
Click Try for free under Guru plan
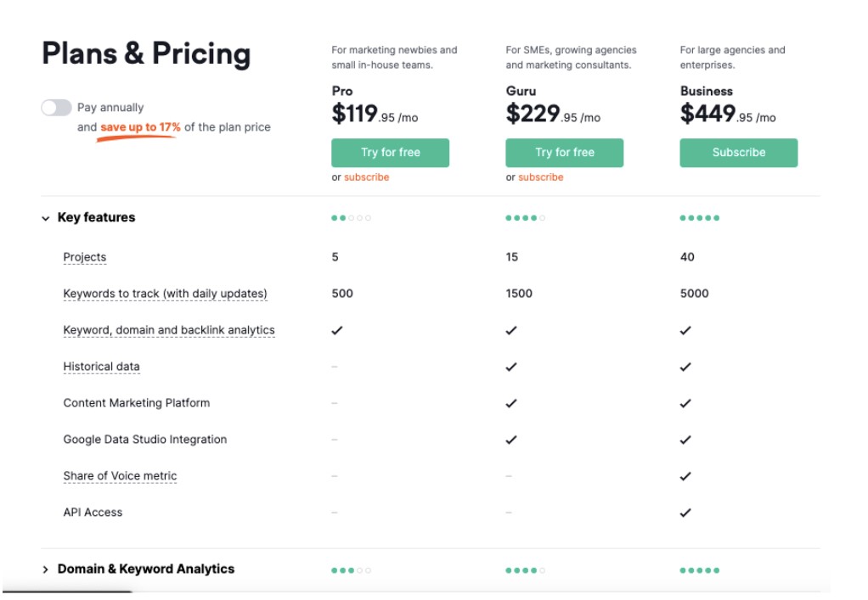(564, 153)
